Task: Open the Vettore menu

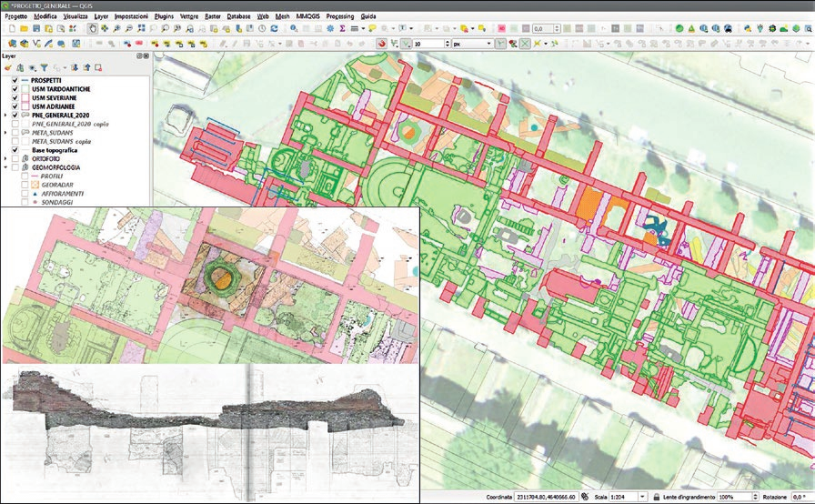Action: (189, 16)
